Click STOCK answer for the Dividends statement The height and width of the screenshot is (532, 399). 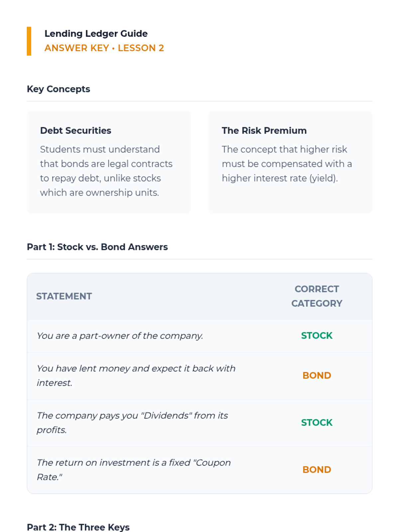coord(317,423)
